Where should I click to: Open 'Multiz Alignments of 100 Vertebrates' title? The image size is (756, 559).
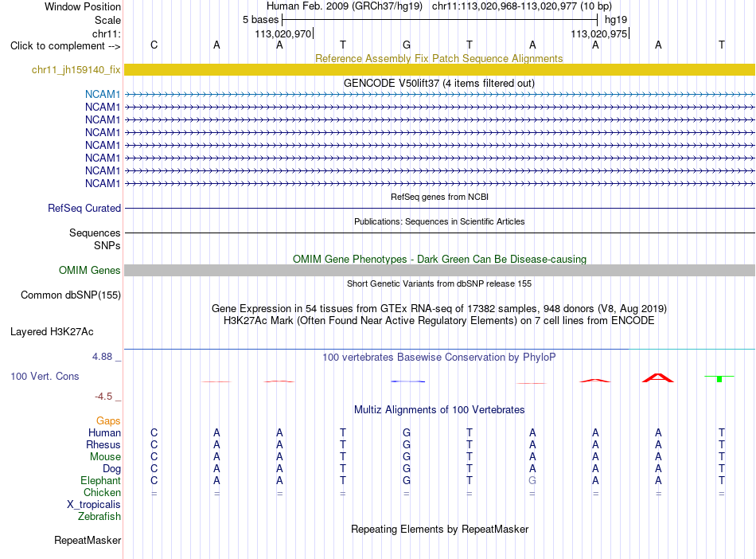[439, 409]
